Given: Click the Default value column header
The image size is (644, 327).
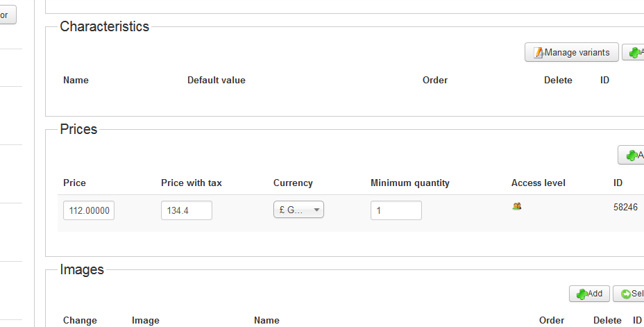Looking at the screenshot, I should 217,80.
